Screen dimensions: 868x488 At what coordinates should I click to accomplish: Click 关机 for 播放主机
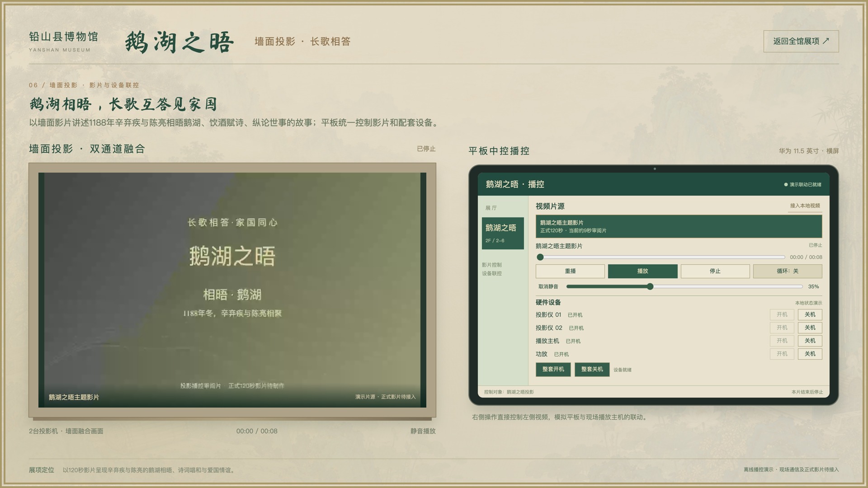[x=810, y=341]
